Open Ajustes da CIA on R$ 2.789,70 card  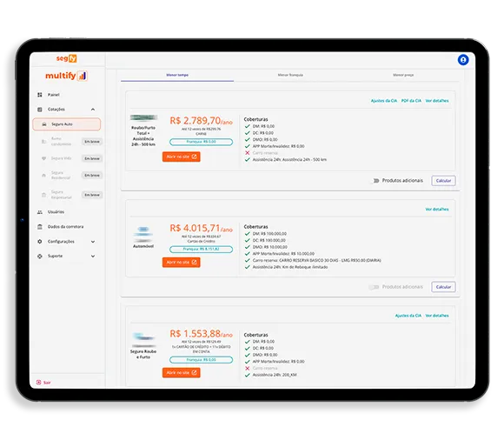point(384,101)
